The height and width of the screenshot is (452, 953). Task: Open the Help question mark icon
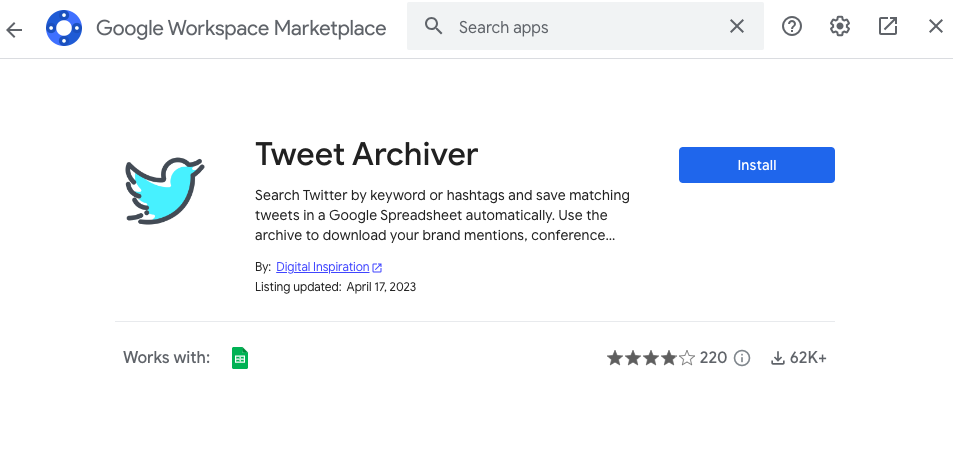click(792, 26)
